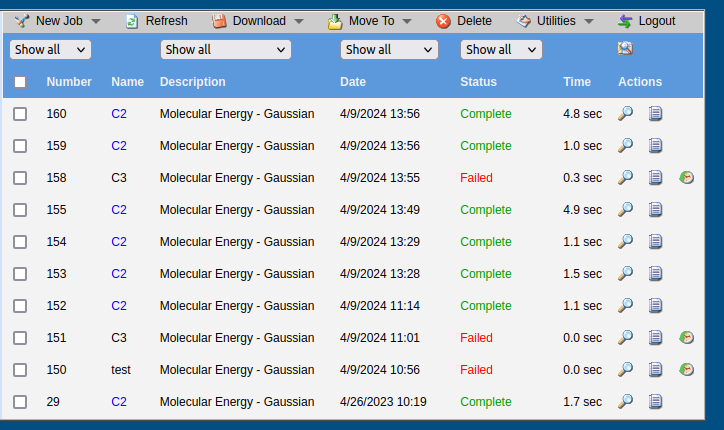Toggle the select-all checkbox in header
Image resolution: width=724 pixels, height=430 pixels.
click(x=20, y=82)
